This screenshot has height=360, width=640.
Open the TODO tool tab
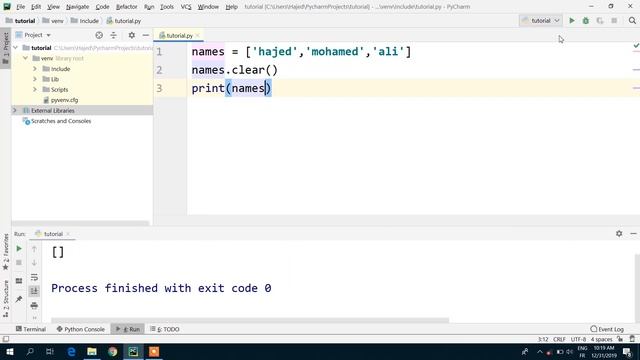point(164,329)
